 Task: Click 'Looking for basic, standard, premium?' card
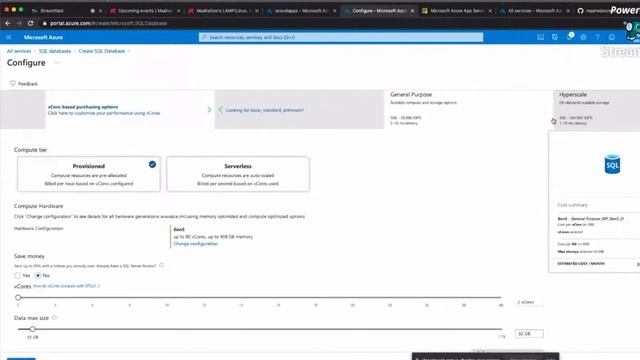pyautogui.click(x=299, y=109)
